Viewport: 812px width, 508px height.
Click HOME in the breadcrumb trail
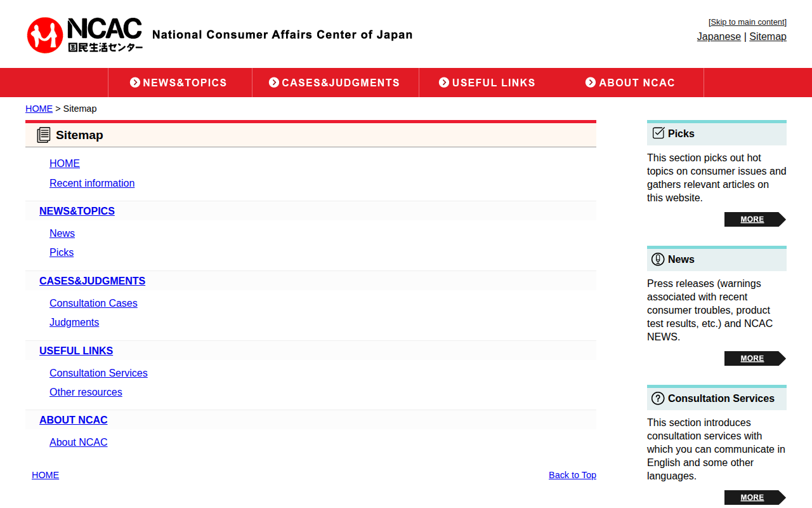point(39,109)
